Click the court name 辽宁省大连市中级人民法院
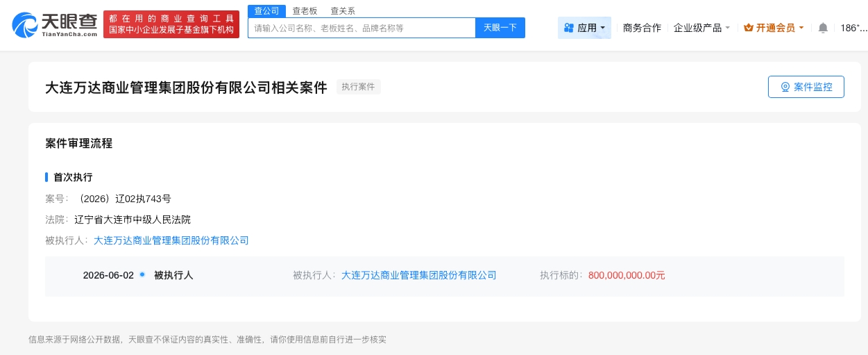868x355 pixels. [x=132, y=220]
